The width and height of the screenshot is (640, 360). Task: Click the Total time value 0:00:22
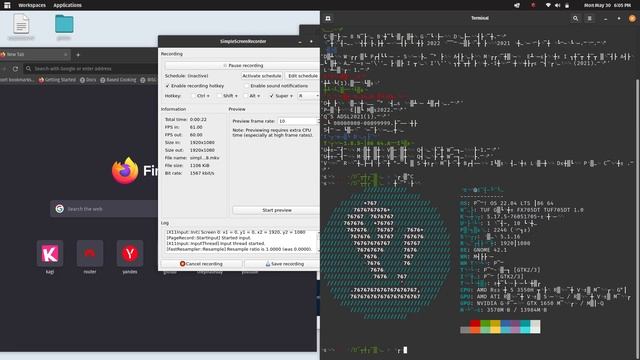pos(198,120)
